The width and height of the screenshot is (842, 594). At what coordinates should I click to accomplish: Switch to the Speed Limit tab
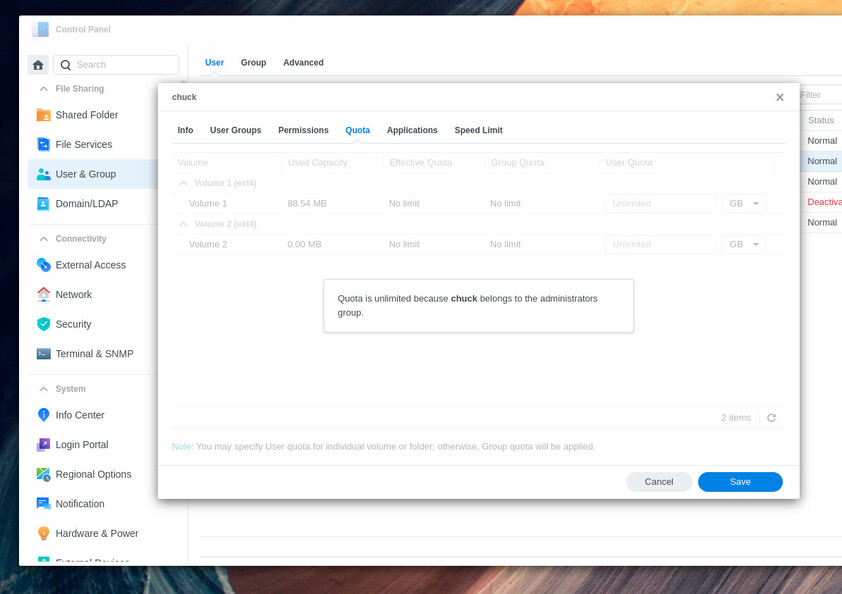coord(478,131)
